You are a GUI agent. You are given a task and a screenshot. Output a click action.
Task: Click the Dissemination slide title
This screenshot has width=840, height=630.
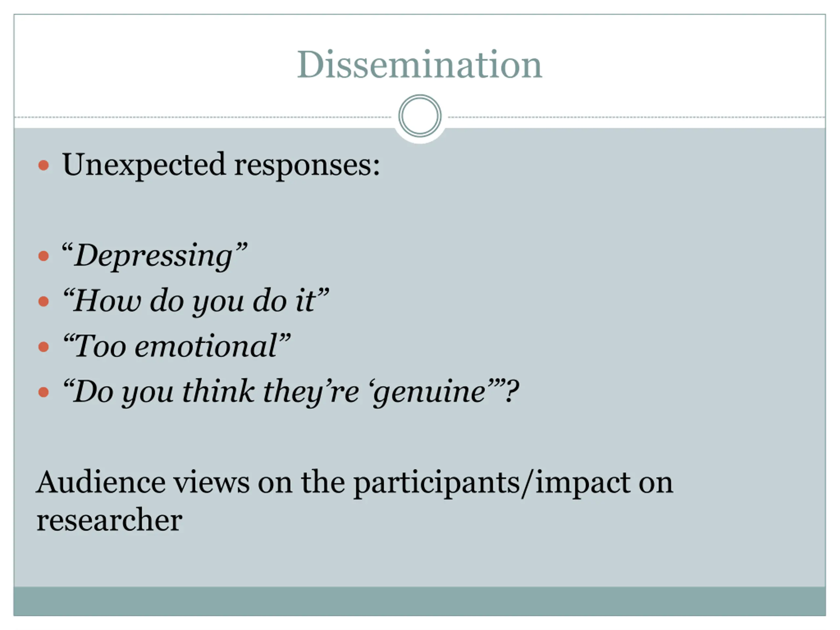[419, 65]
